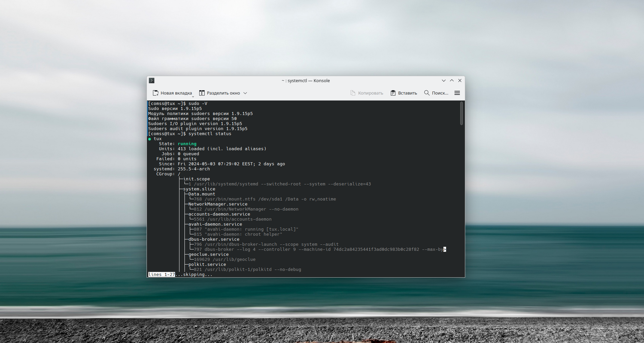Click the "413 loaded" units line

(213, 149)
